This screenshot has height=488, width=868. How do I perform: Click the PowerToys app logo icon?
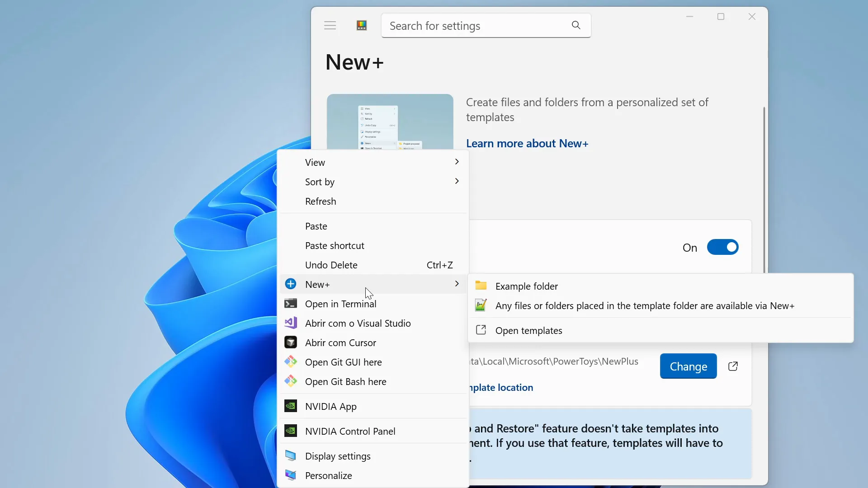pos(362,26)
